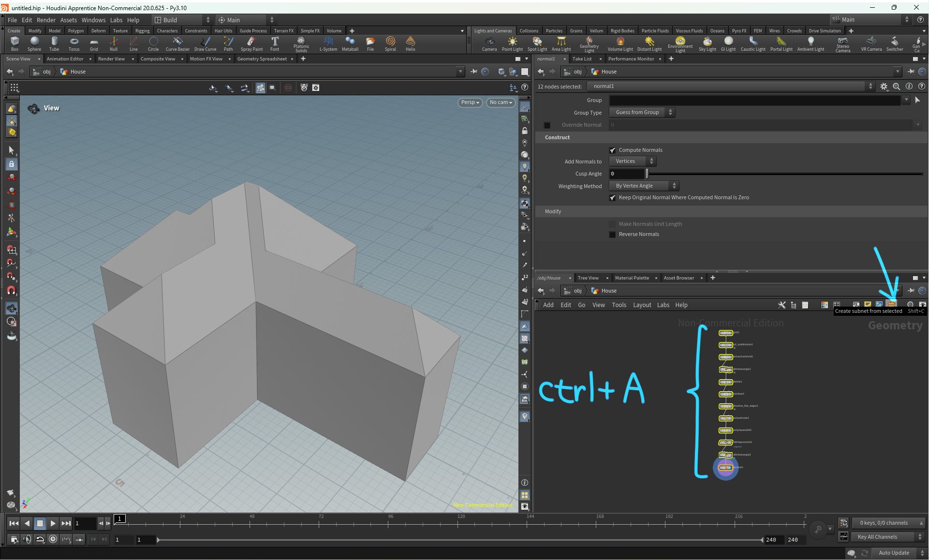Screen dimensions: 929x560
Task: Switch to the Geometry Spreadsheet tab
Action: coord(263,59)
